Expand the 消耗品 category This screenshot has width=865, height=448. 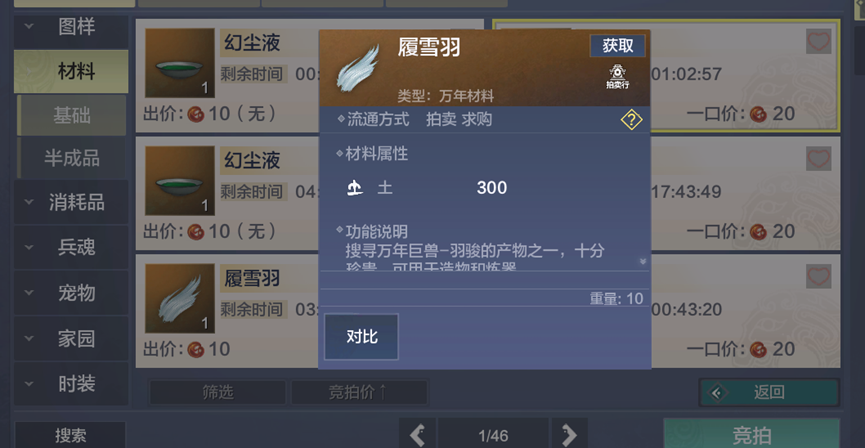coord(71,202)
